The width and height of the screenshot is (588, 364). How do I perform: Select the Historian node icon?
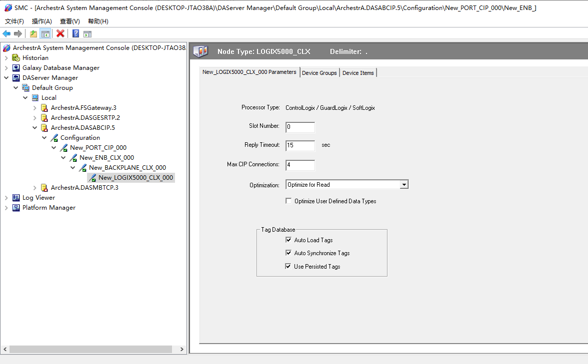pyautogui.click(x=15, y=57)
